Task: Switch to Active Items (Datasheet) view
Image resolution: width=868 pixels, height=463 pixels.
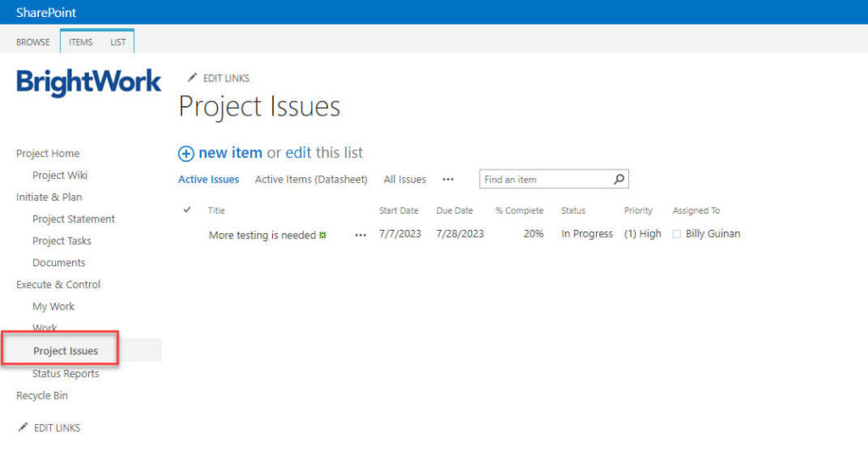Action: (311, 180)
